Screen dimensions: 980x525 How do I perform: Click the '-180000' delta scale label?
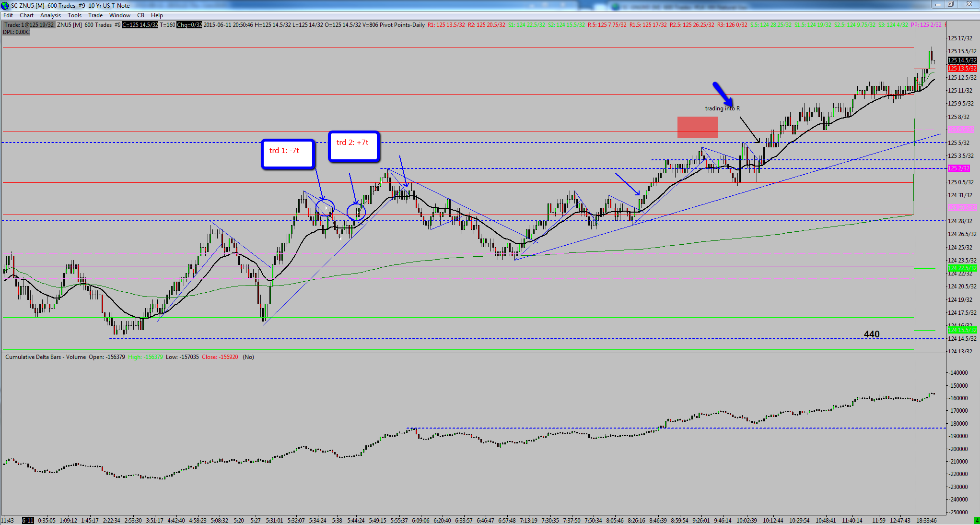958,424
